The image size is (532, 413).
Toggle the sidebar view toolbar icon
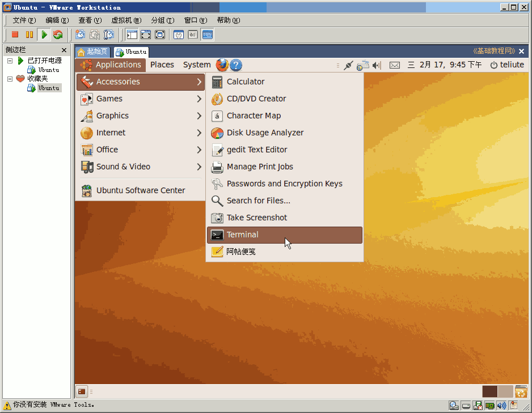pos(132,35)
